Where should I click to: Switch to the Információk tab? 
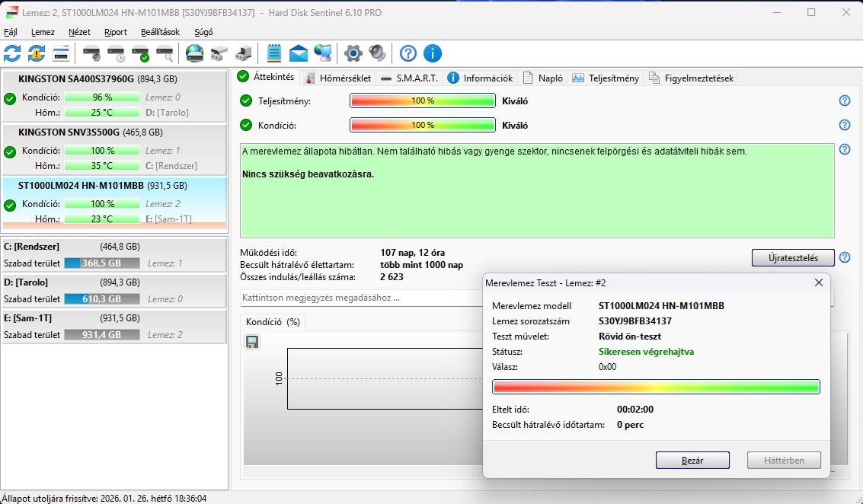(481, 78)
